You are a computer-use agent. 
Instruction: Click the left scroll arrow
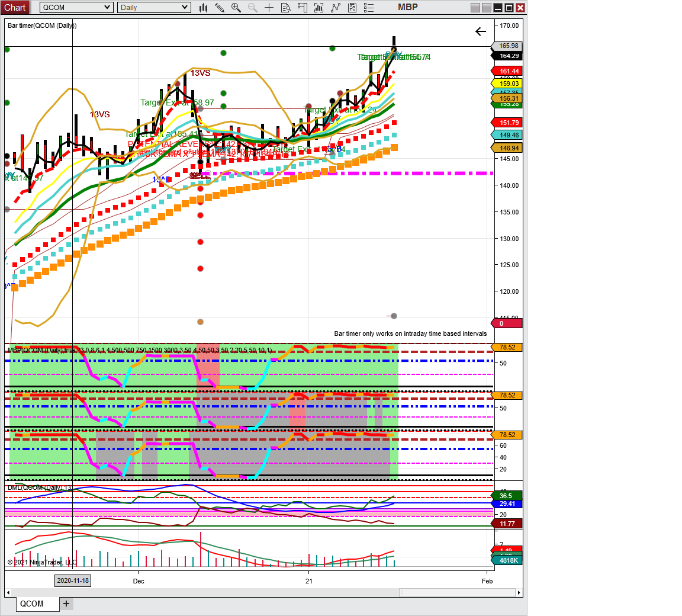tap(8, 592)
